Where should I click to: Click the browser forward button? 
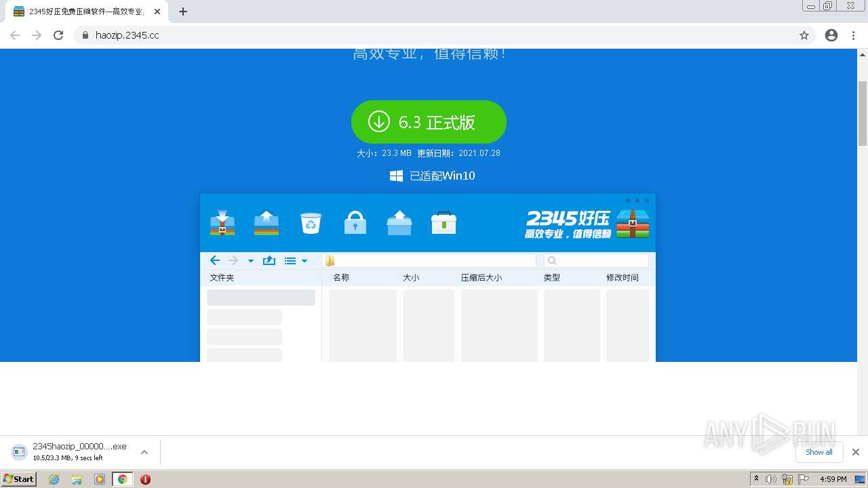[37, 35]
